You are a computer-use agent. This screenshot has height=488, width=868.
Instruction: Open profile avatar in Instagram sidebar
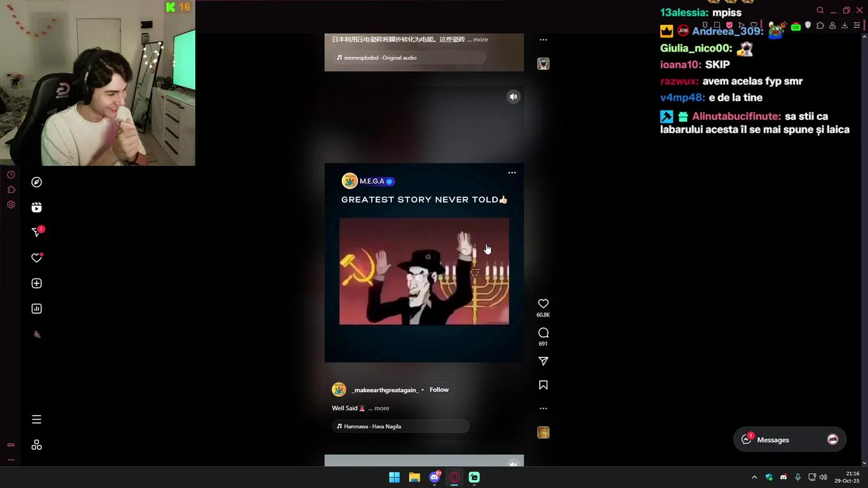(37, 334)
